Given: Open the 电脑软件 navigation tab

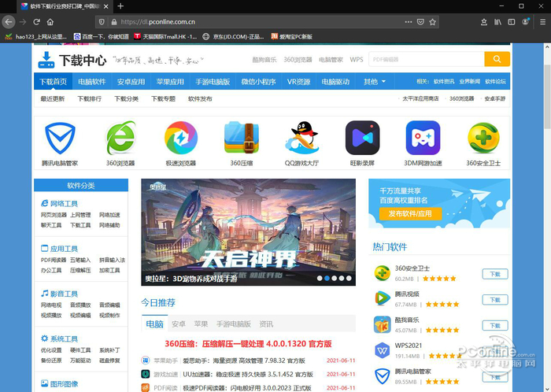Looking at the screenshot, I should point(92,82).
